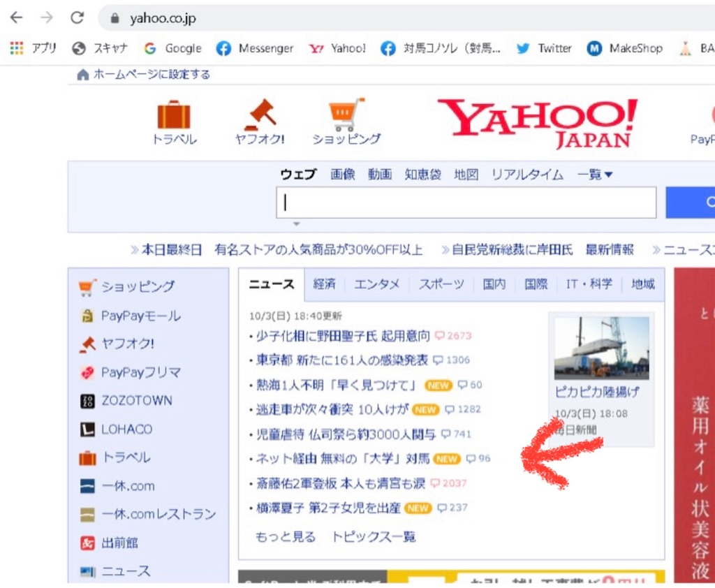Image resolution: width=715 pixels, height=588 pixels.
Task: Reload the page with refresh icon
Action: click(x=77, y=17)
